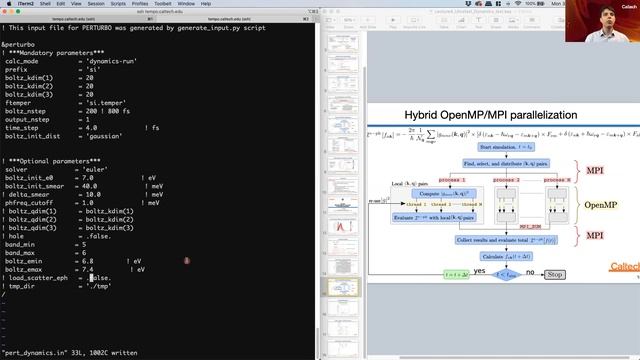Screen dimensions: 640x360
Task: Click the calc_mode line in the terminal
Action: (x=71, y=61)
